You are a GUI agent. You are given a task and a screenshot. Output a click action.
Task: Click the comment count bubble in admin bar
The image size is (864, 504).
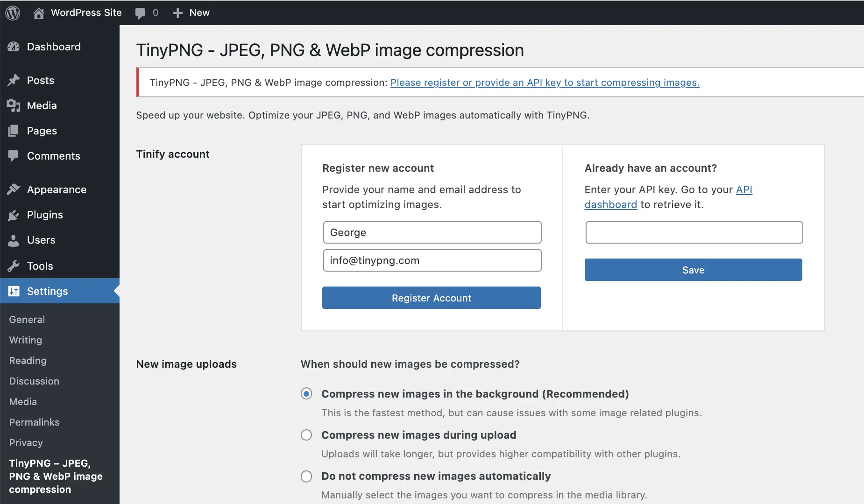click(146, 13)
